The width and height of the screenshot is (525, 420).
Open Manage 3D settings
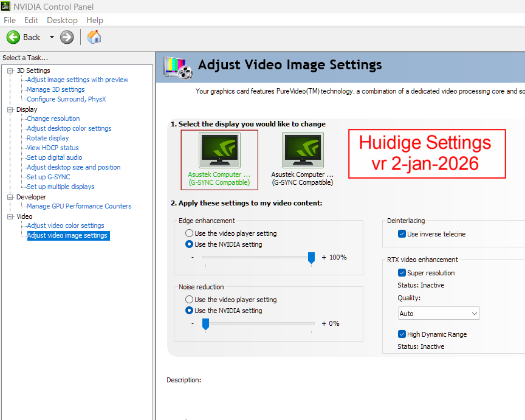[x=55, y=89]
